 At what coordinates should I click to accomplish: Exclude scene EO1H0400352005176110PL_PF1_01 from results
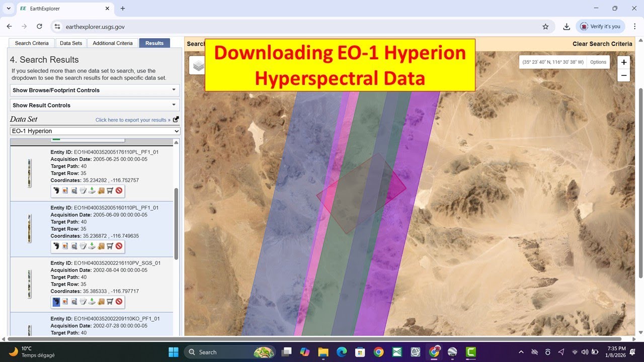(119, 191)
